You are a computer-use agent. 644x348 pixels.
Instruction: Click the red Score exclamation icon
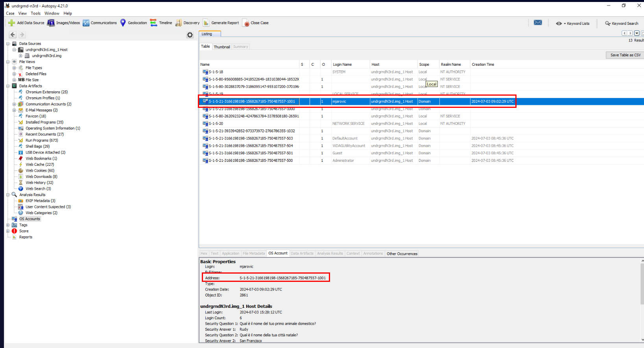(x=14, y=231)
